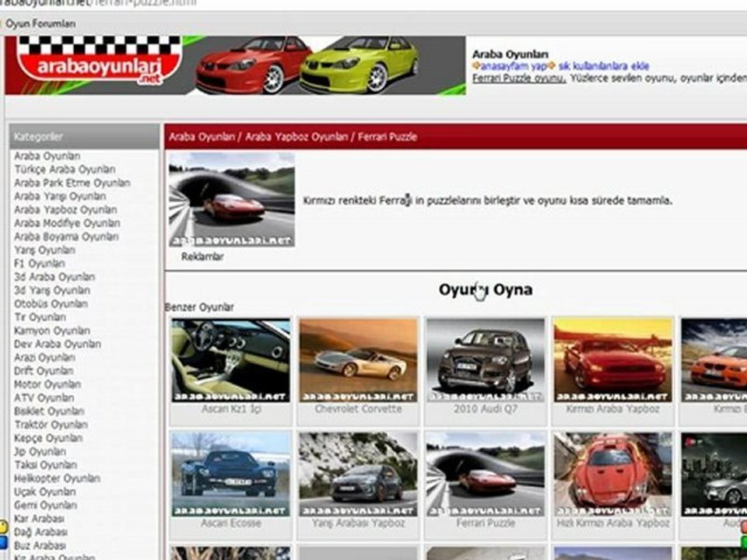Select 'Helikopter Oyunları' category
The height and width of the screenshot is (560, 747).
pos(57,478)
